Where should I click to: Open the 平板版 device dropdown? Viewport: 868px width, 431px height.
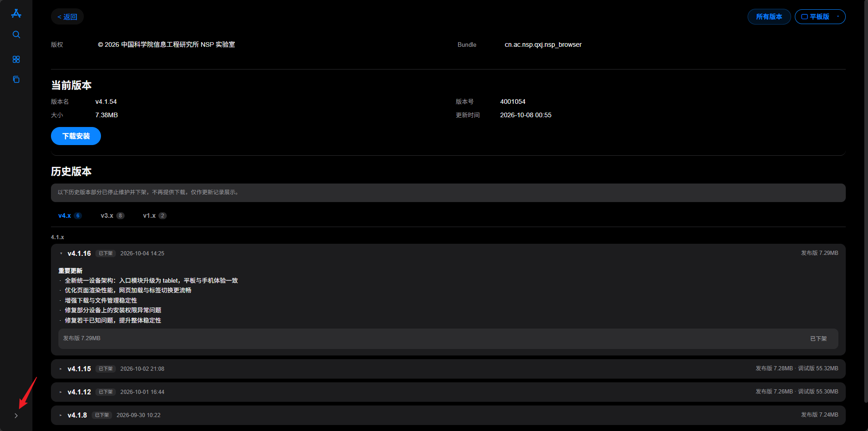point(820,17)
